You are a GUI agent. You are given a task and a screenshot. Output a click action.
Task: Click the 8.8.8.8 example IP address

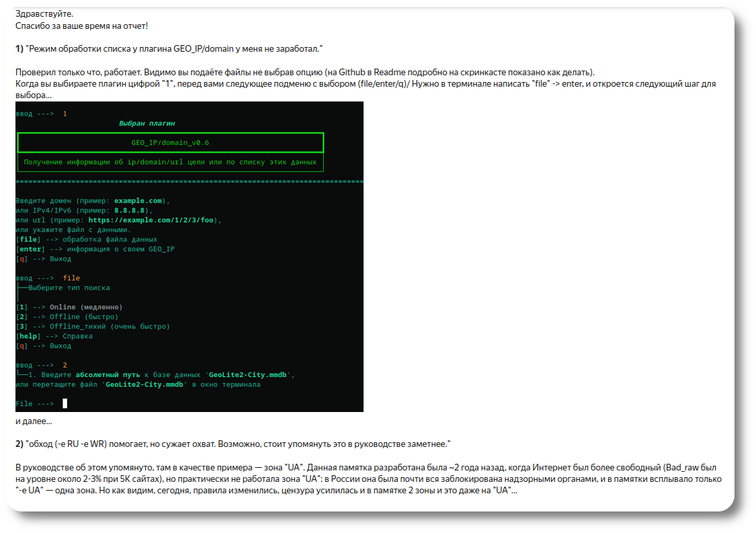tap(129, 210)
